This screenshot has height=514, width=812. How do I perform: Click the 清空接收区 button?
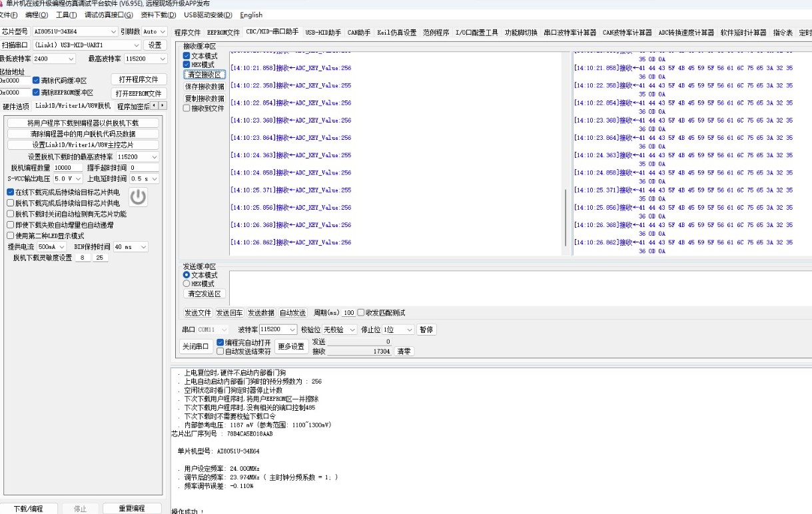[204, 75]
